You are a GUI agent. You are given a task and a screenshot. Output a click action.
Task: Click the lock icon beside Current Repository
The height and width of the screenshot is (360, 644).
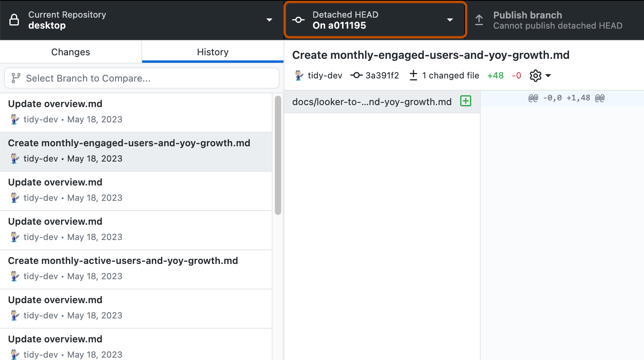14,19
